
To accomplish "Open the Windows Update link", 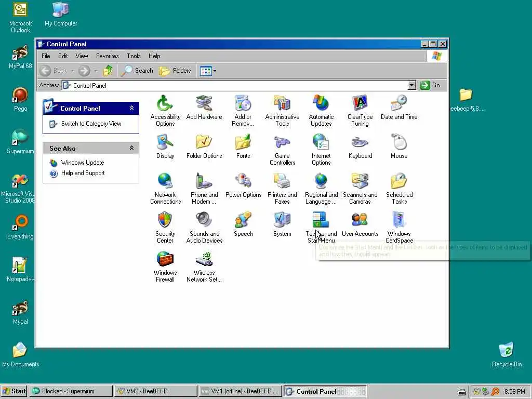I will [83, 163].
